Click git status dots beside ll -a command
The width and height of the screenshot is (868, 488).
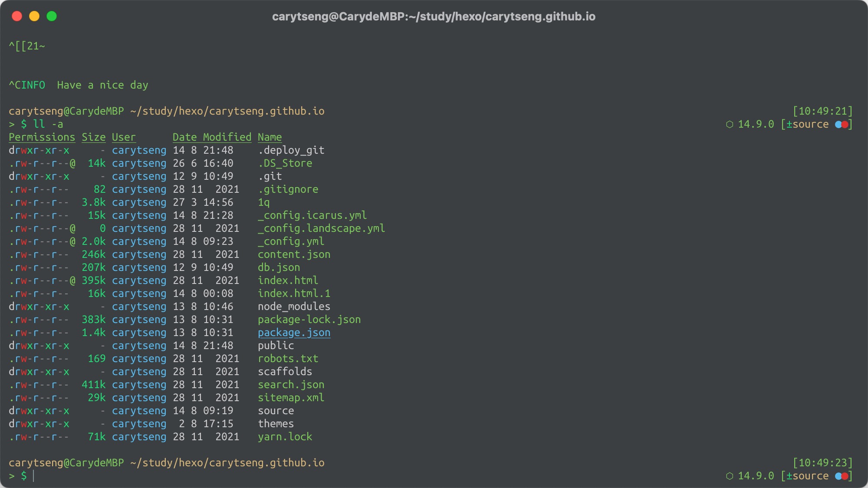(x=842, y=125)
